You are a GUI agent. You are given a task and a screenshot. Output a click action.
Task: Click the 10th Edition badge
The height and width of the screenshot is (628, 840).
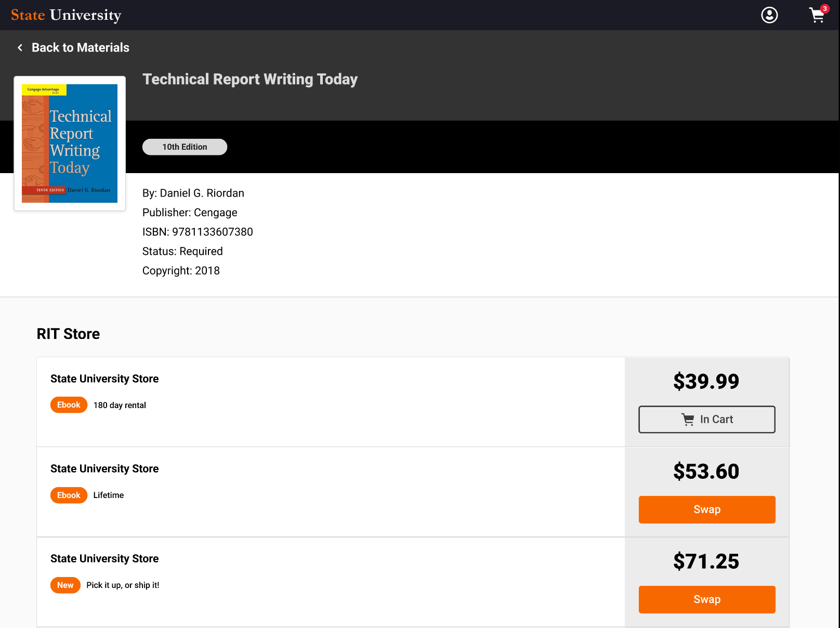pyautogui.click(x=185, y=147)
